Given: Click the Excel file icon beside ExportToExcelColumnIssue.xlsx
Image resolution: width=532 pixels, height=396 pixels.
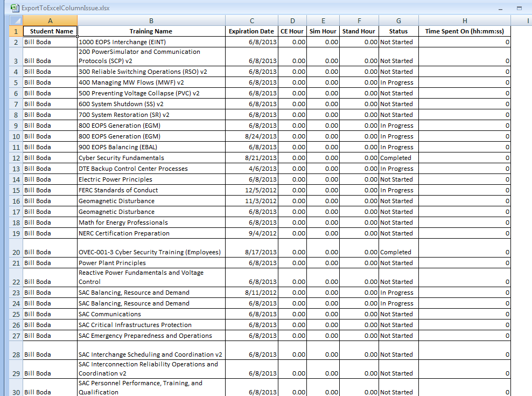Looking at the screenshot, I should (x=15, y=8).
